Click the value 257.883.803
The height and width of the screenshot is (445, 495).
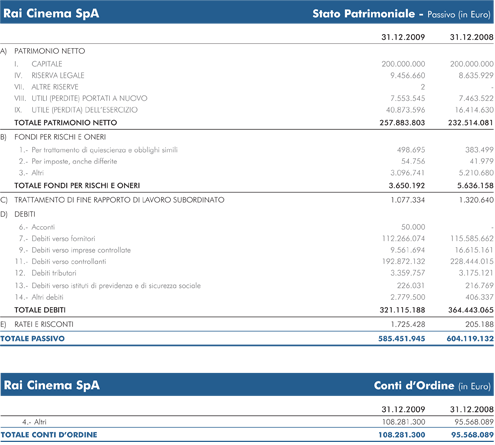point(402,123)
